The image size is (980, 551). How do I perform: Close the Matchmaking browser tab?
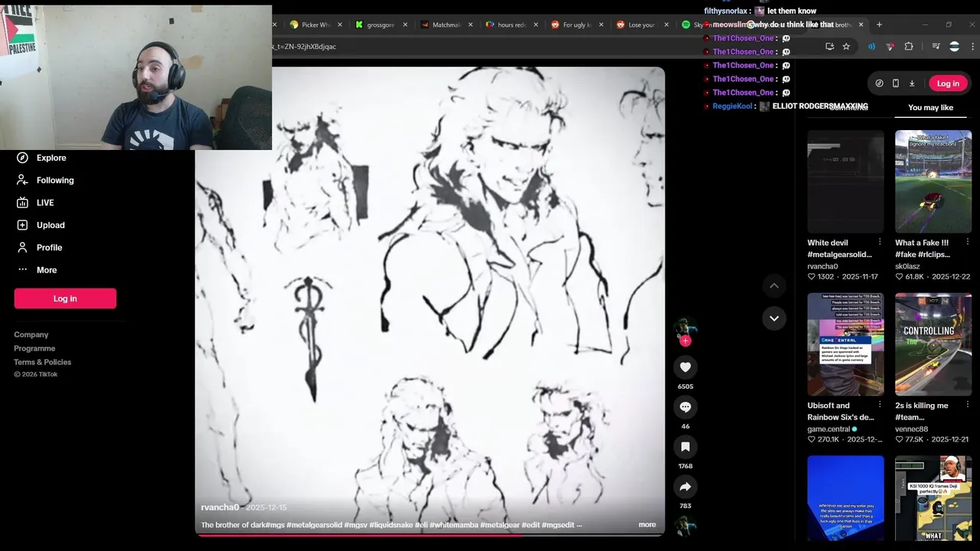(470, 24)
